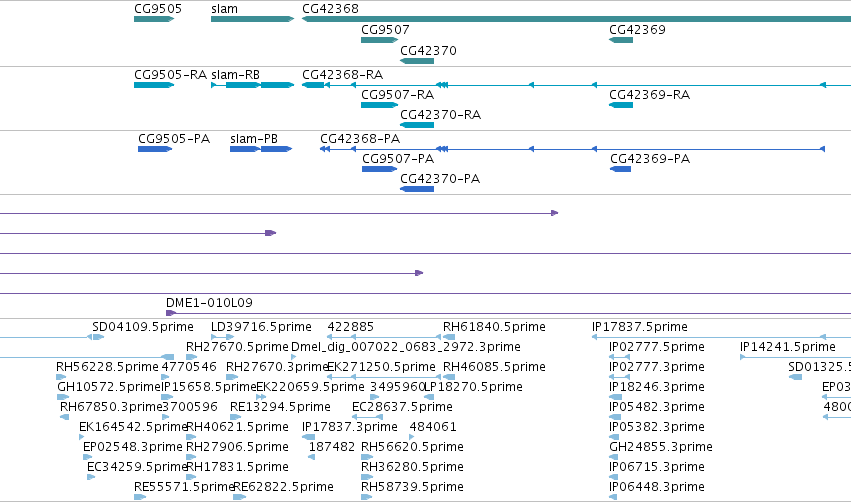Click the IP06715.3prime EST label
The width and height of the screenshot is (851, 502).
point(657,467)
